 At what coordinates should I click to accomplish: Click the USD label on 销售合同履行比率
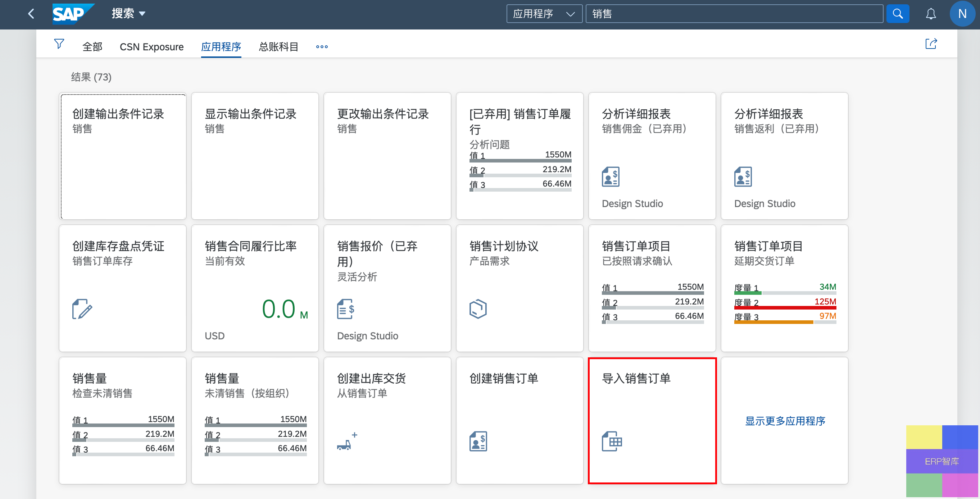[214, 336]
